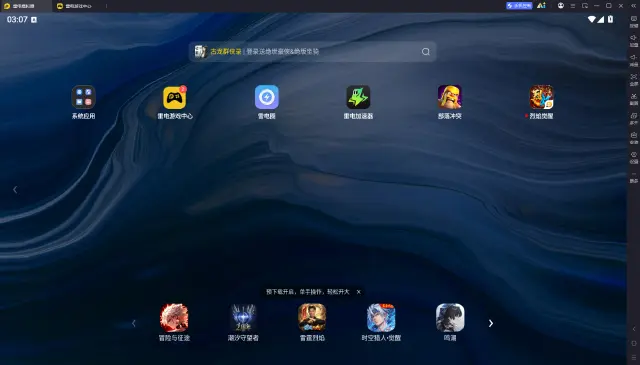This screenshot has height=365, width=640.
Task: Open the 雷电圈 app icon
Action: (x=267, y=97)
